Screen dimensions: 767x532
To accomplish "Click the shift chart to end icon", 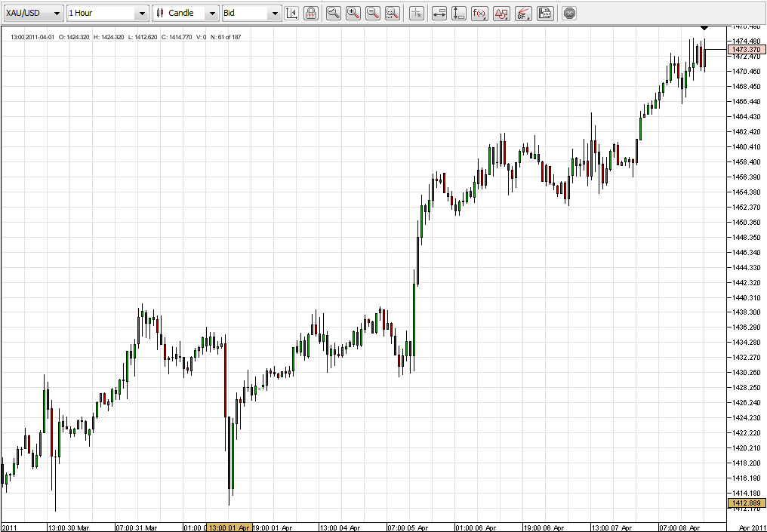I will click(x=291, y=13).
